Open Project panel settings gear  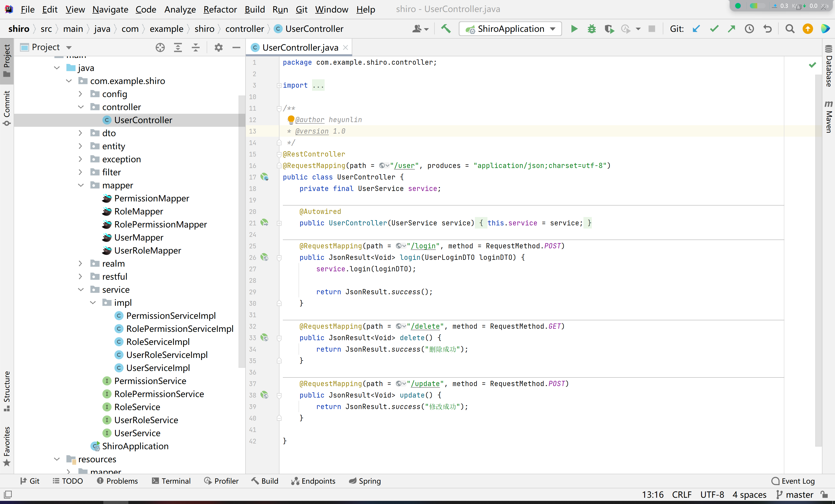218,47
